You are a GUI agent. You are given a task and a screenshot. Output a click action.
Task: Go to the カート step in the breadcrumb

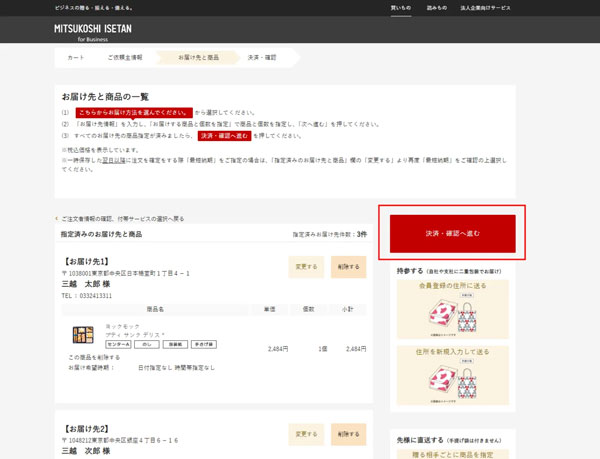(x=76, y=58)
